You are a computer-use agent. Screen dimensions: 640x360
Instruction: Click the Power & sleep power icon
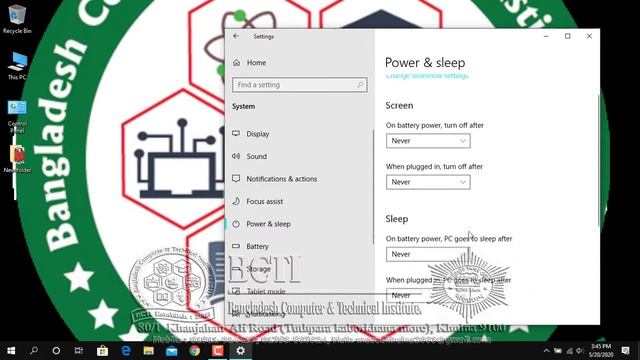point(236,224)
